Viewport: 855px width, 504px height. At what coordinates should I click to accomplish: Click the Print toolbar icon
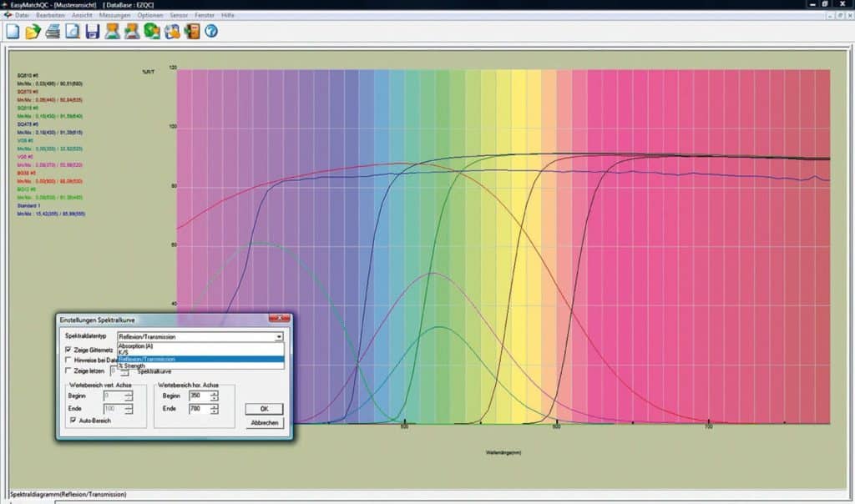click(x=53, y=32)
